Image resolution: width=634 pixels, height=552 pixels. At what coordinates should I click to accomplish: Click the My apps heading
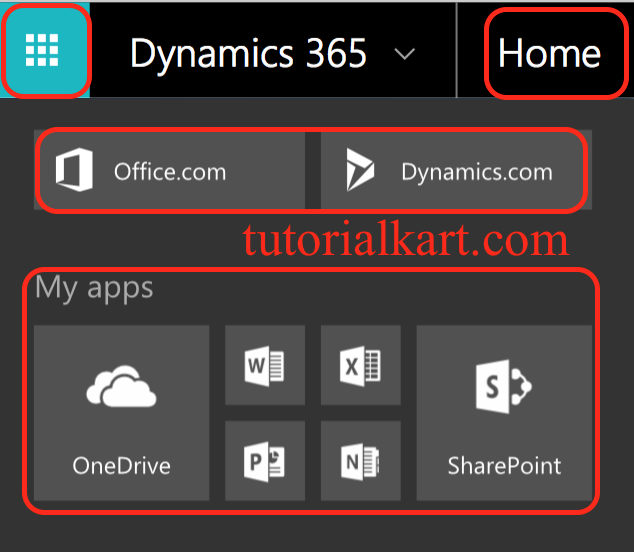tap(94, 288)
